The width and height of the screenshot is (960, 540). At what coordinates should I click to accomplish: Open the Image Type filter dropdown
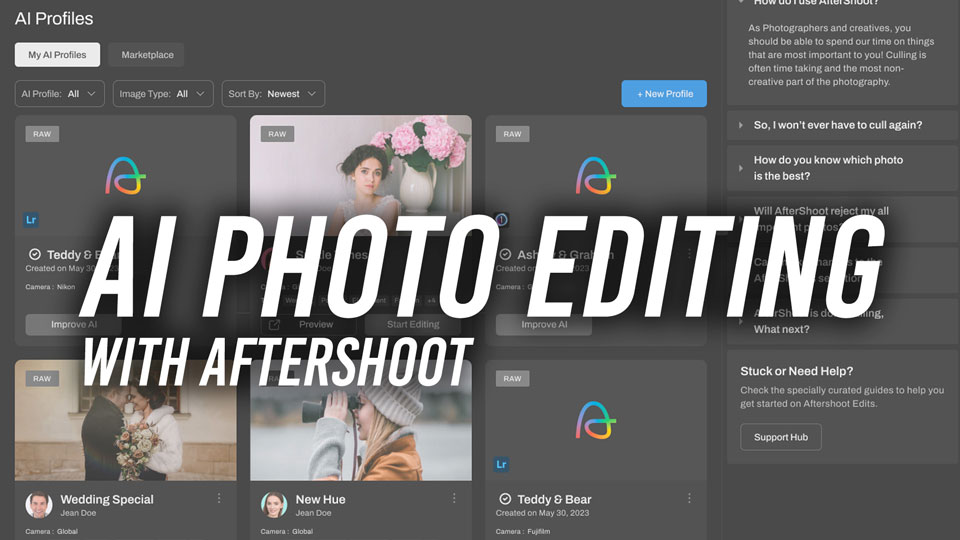tap(163, 94)
